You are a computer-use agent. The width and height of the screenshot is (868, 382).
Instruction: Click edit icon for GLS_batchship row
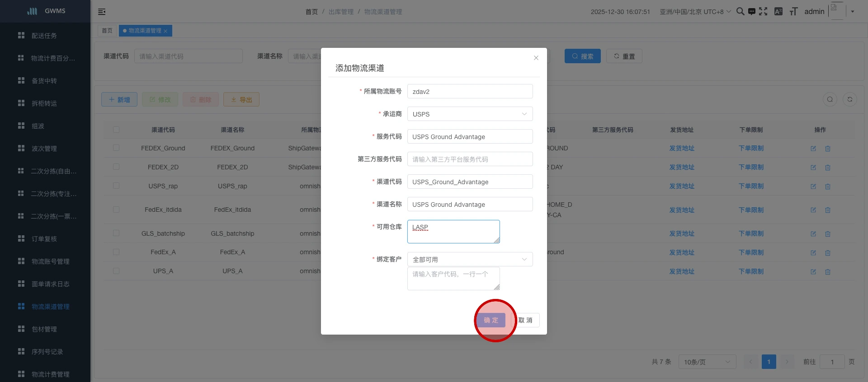[x=813, y=234]
